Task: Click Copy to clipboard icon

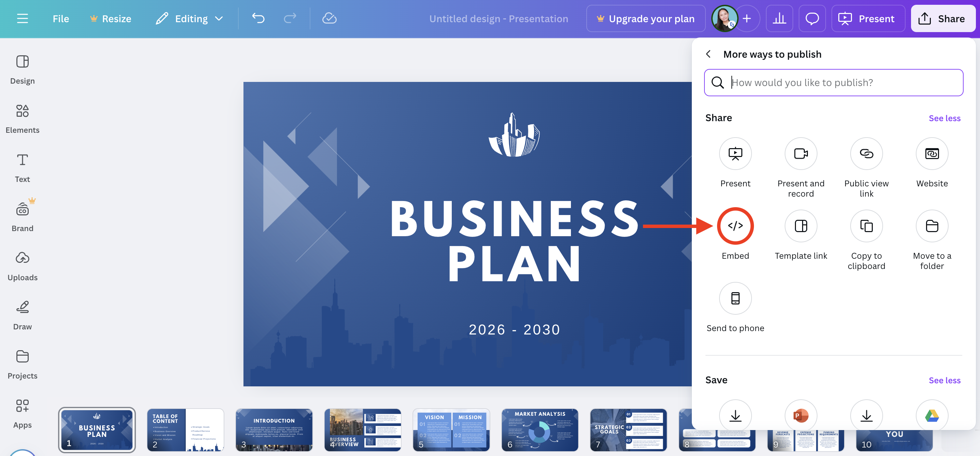Action: 866,226
